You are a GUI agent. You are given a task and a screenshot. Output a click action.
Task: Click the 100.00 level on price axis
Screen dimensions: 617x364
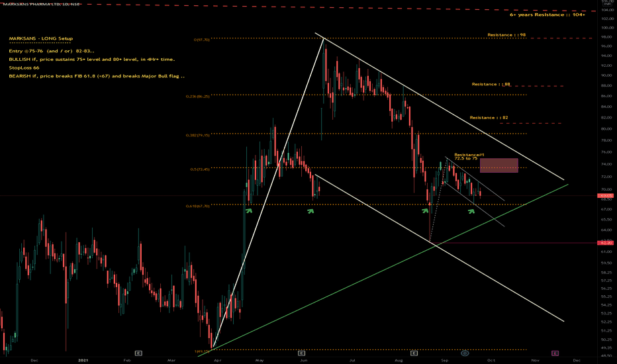(x=607, y=28)
